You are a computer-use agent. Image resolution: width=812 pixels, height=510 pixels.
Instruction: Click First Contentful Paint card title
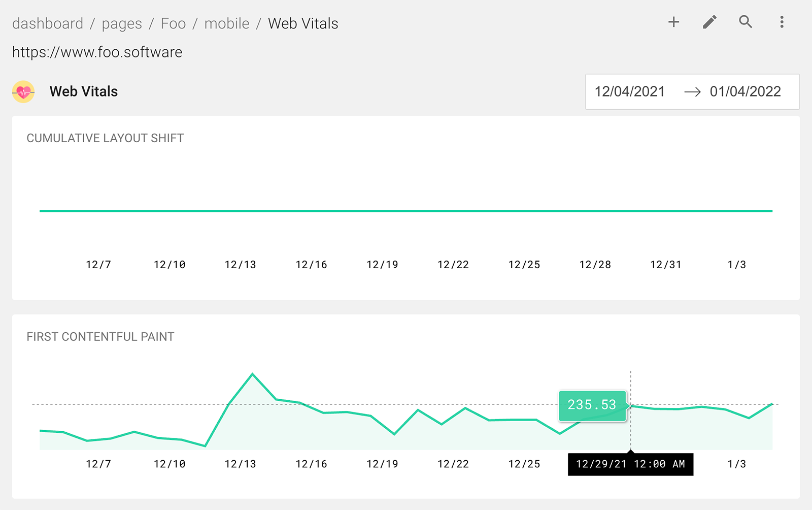100,337
